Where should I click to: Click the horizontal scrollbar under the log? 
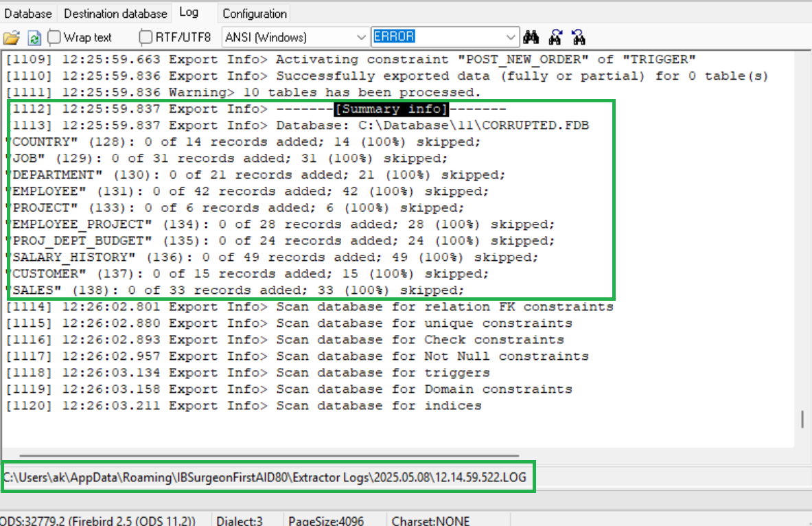(x=269, y=455)
